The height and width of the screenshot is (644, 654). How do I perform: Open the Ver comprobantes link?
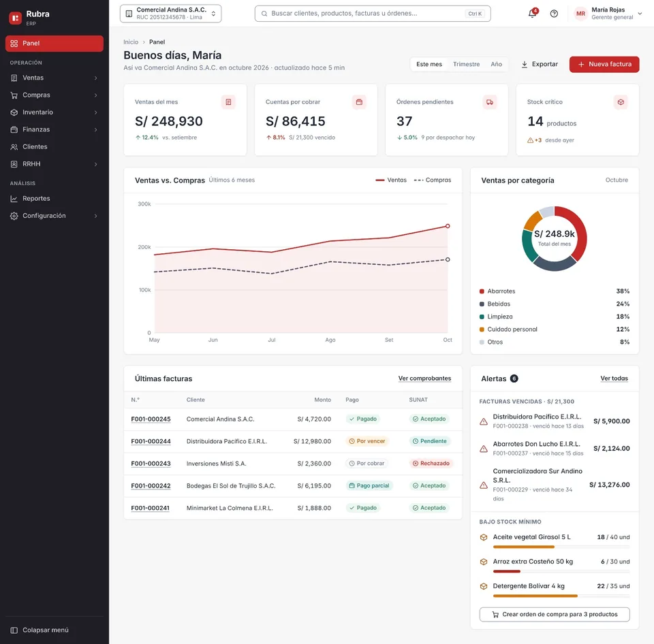[424, 379]
